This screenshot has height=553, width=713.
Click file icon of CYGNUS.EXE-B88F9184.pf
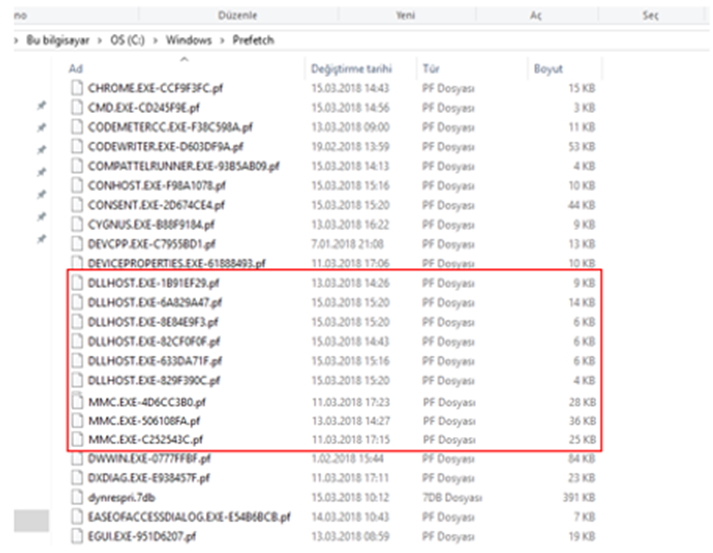pos(77,224)
